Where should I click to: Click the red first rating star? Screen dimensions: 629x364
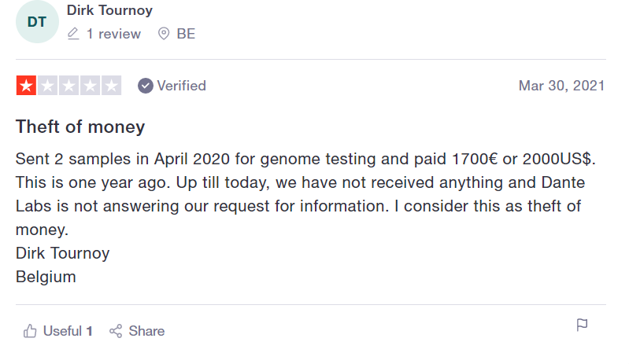click(26, 86)
